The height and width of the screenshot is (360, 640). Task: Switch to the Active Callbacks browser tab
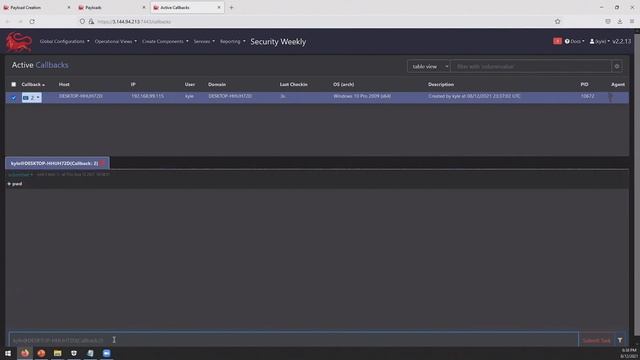tap(187, 7)
